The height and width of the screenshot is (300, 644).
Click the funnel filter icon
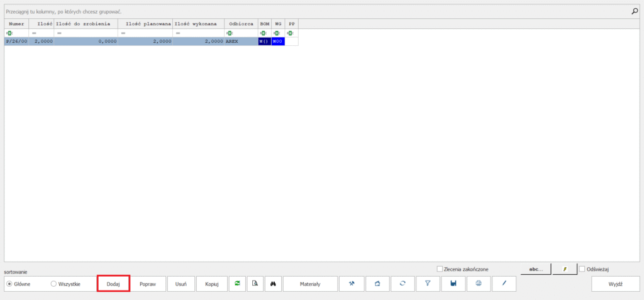pyautogui.click(x=428, y=284)
